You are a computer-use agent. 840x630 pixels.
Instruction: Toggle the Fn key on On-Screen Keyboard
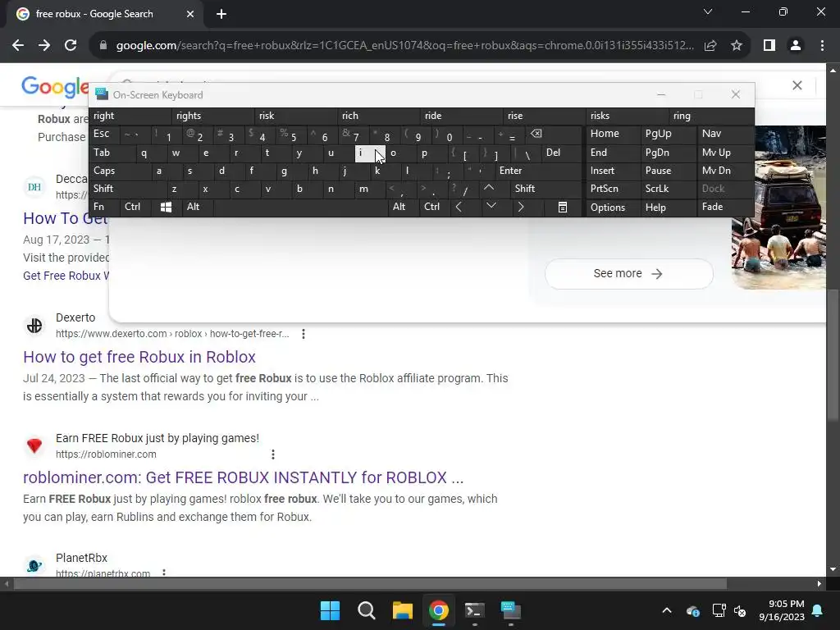tap(104, 207)
